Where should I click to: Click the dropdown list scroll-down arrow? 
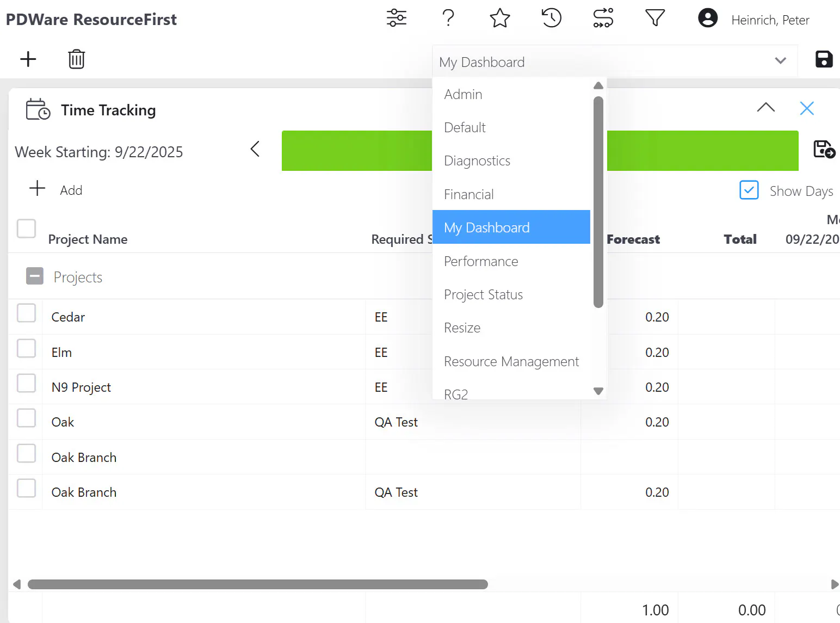(598, 391)
